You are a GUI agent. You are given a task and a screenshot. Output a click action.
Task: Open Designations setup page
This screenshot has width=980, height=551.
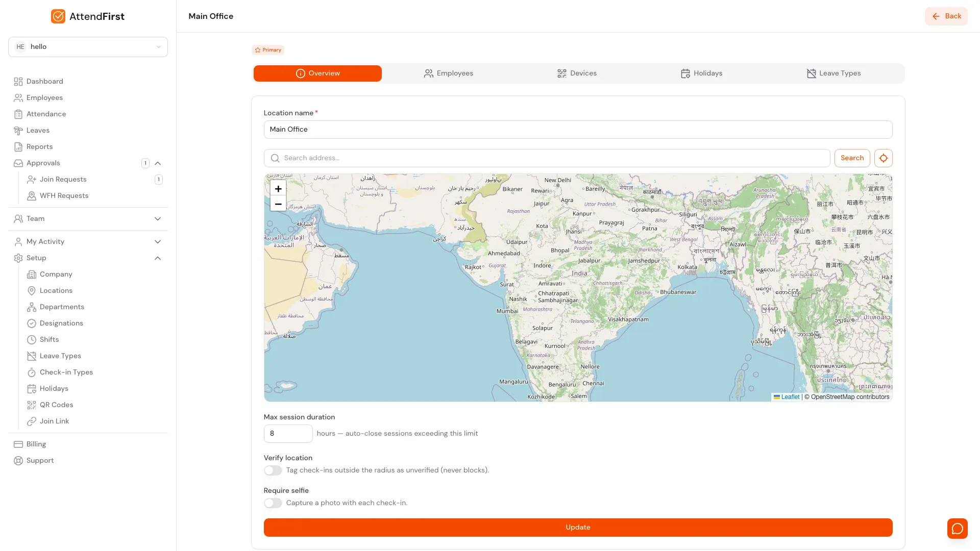61,323
